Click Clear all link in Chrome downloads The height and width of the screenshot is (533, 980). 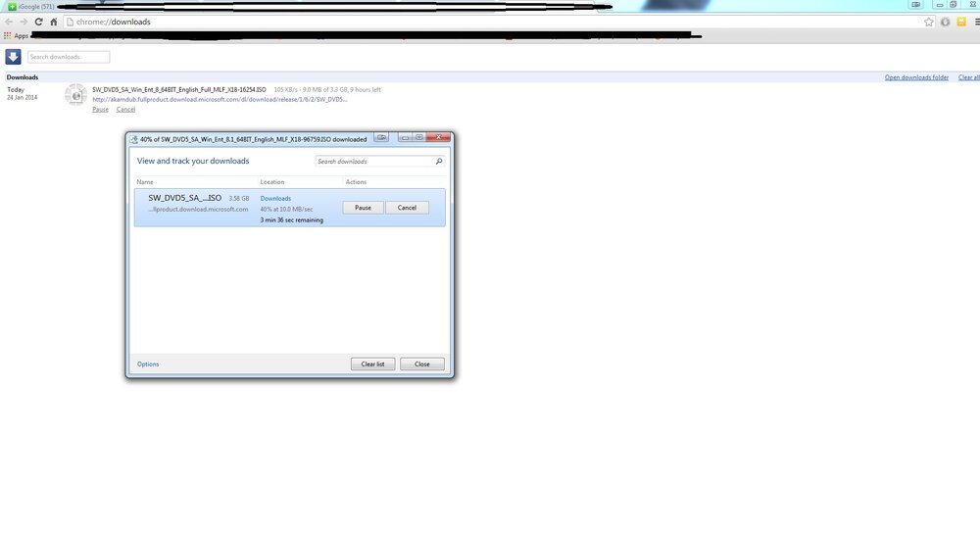969,77
